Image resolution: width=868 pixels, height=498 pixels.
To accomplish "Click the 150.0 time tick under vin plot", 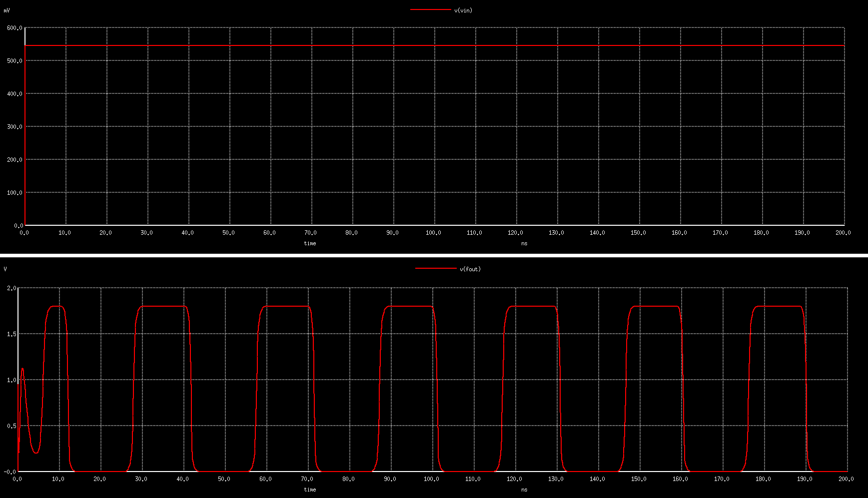I will coord(638,233).
